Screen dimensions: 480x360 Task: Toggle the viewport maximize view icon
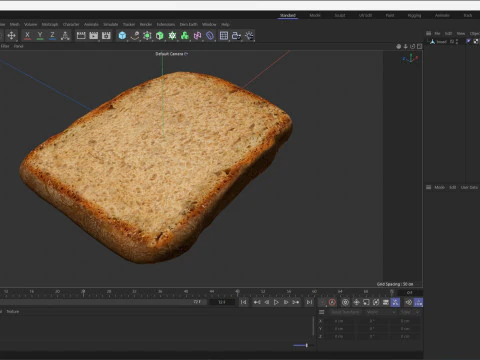coord(420,46)
